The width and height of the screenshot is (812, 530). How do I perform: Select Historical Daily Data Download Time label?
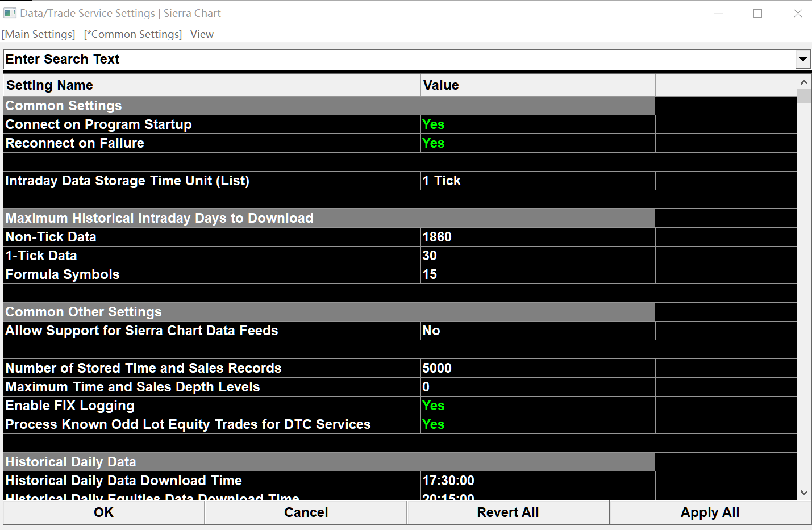pos(123,481)
